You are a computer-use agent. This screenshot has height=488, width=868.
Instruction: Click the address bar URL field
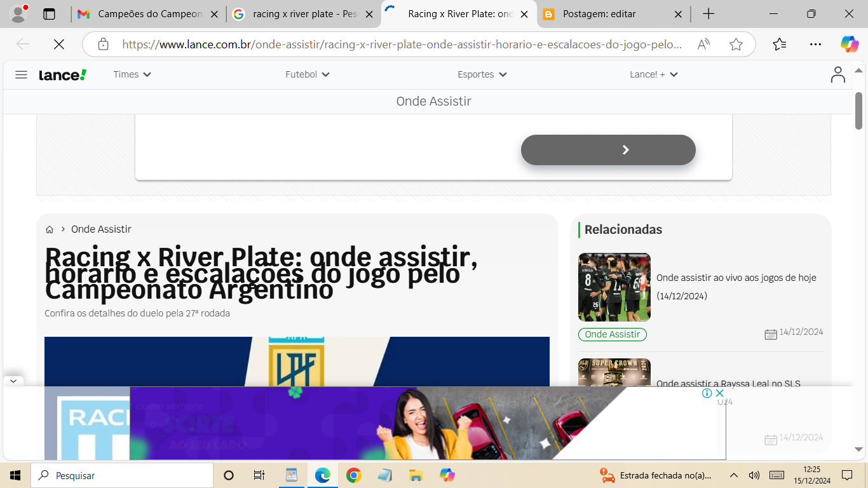(402, 44)
